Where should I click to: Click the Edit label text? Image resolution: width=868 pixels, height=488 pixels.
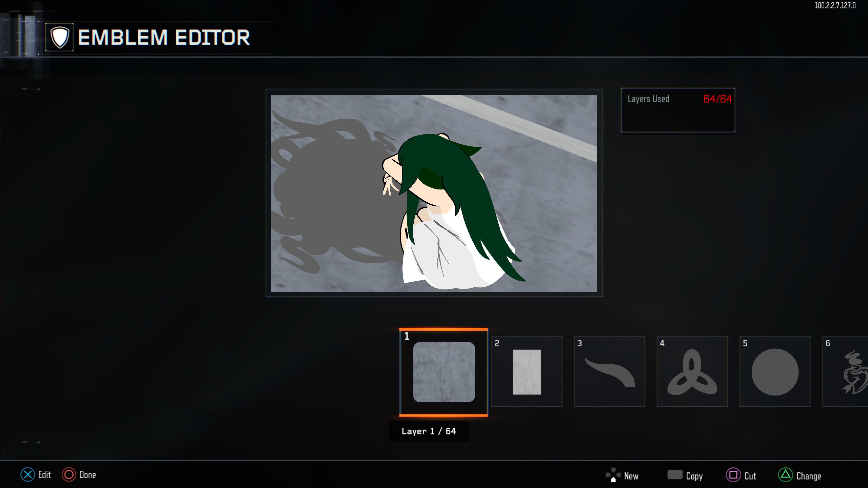[x=44, y=475]
